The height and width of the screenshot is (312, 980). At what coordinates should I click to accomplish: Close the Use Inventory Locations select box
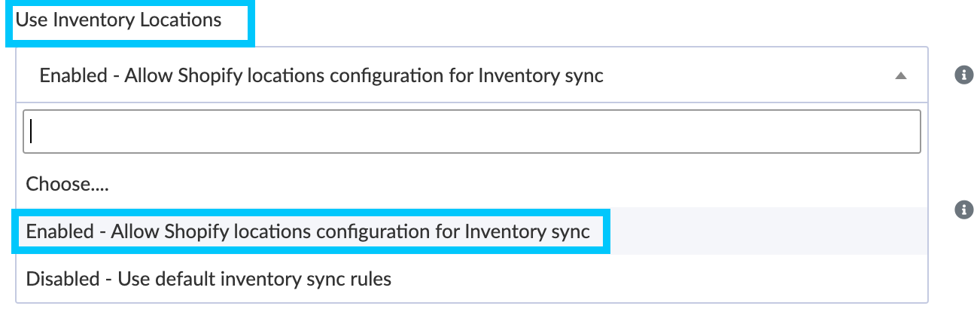(900, 76)
